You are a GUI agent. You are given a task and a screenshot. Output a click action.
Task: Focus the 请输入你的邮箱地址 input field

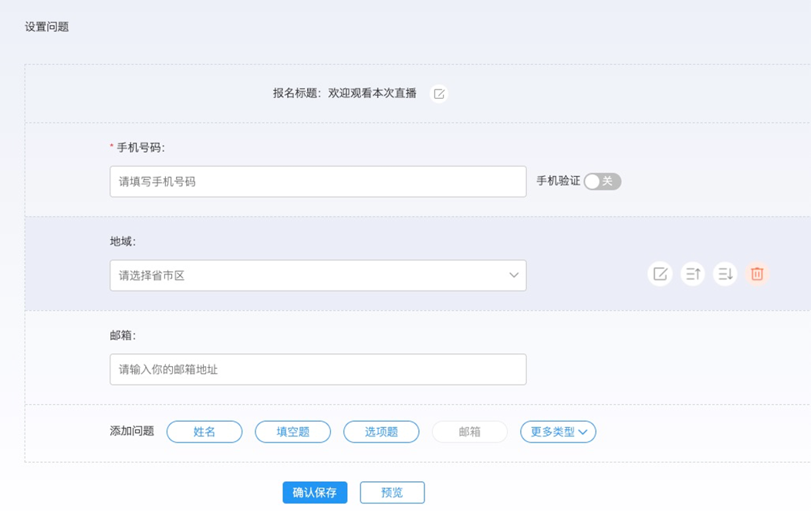[318, 369]
